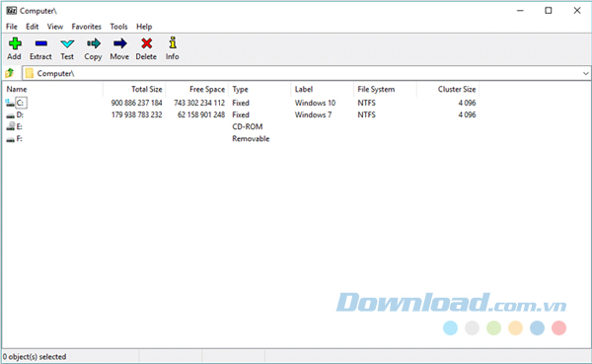Close the 7-Zip window
Screen dimensions: 592x364
[x=577, y=11]
